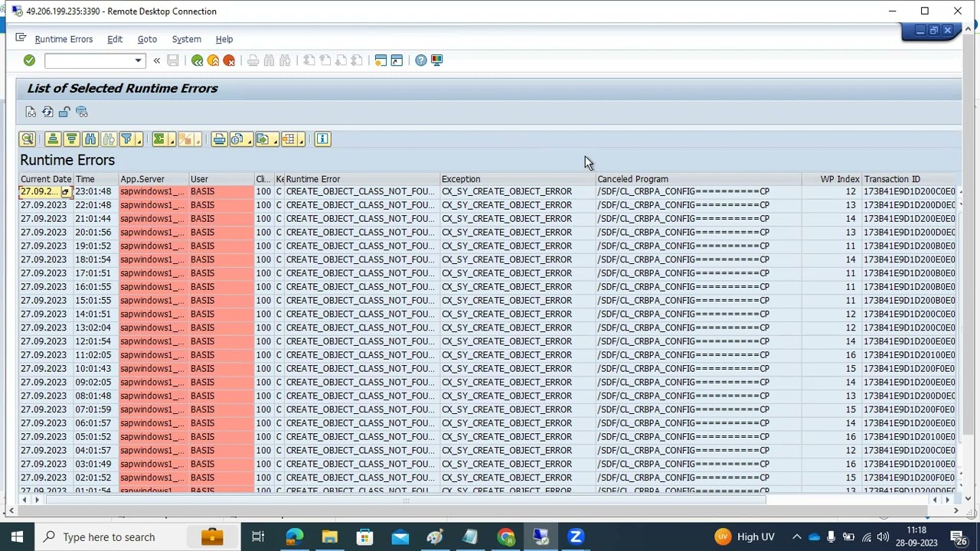
Task: Click the Exception column header
Action: [518, 179]
